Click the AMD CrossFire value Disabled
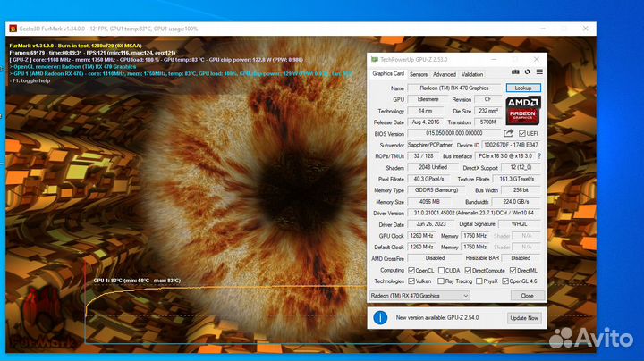Image resolution: width=644 pixels, height=361 pixels. tap(435, 258)
